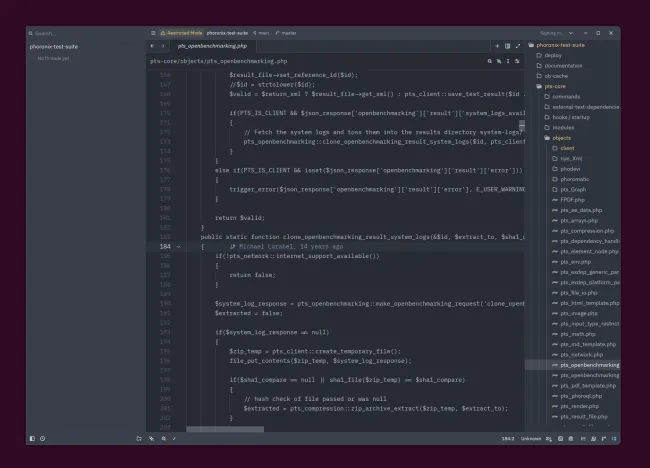Viewport: 650px width, 468px height.
Task: Expand the ob-cache folder
Action: click(x=552, y=76)
